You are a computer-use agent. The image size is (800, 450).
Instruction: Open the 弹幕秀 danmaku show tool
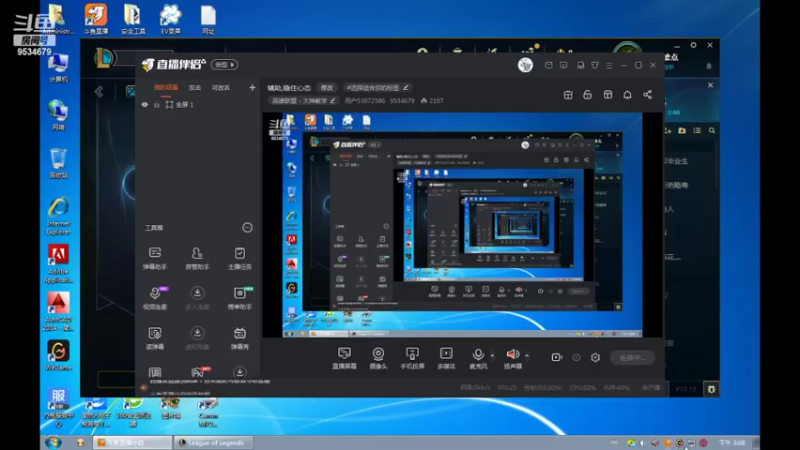tap(239, 338)
